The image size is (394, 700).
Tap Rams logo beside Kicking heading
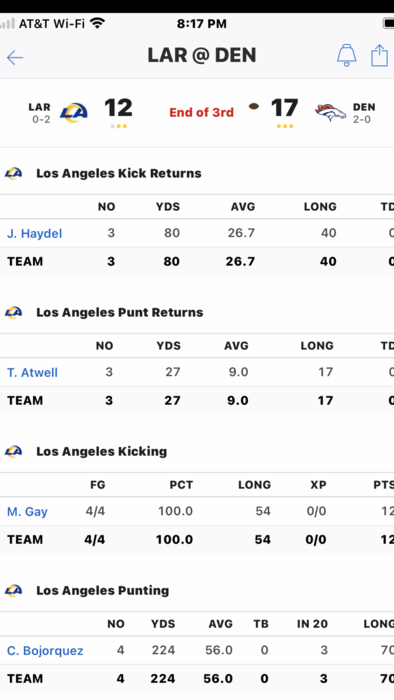click(x=13, y=451)
